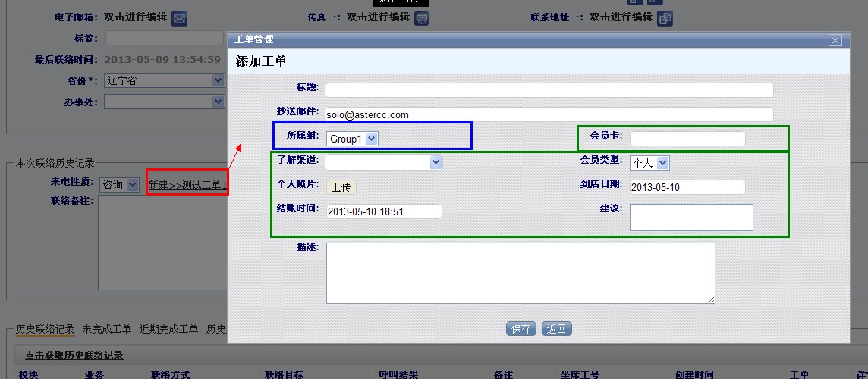Open the 省份 dropdown showing 辽宁省
Viewport: 868px width, 379px height.
pos(163,80)
